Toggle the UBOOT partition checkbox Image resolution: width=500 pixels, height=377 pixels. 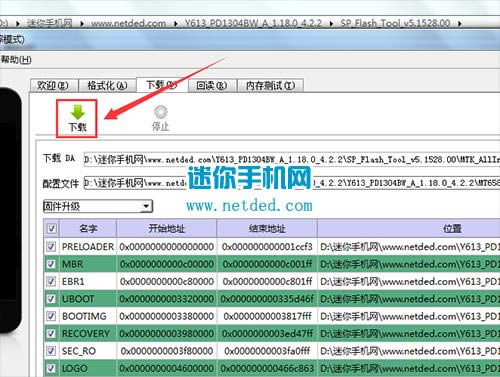(51, 298)
